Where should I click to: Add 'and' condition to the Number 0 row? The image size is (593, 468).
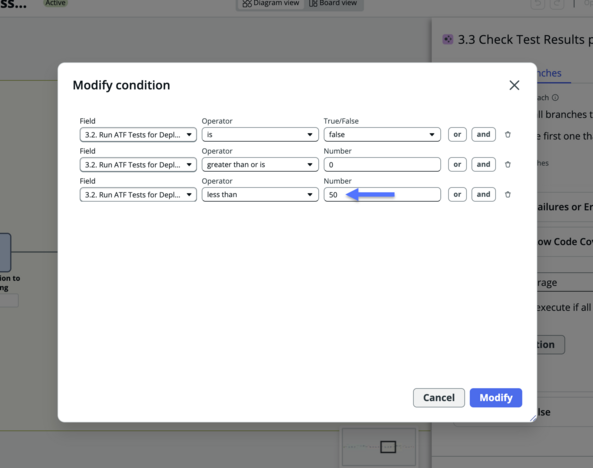(483, 164)
